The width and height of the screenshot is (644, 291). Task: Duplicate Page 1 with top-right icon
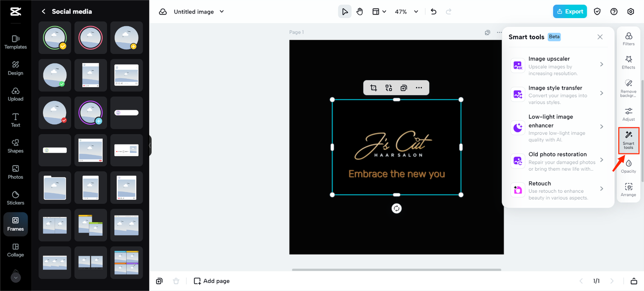coord(488,32)
